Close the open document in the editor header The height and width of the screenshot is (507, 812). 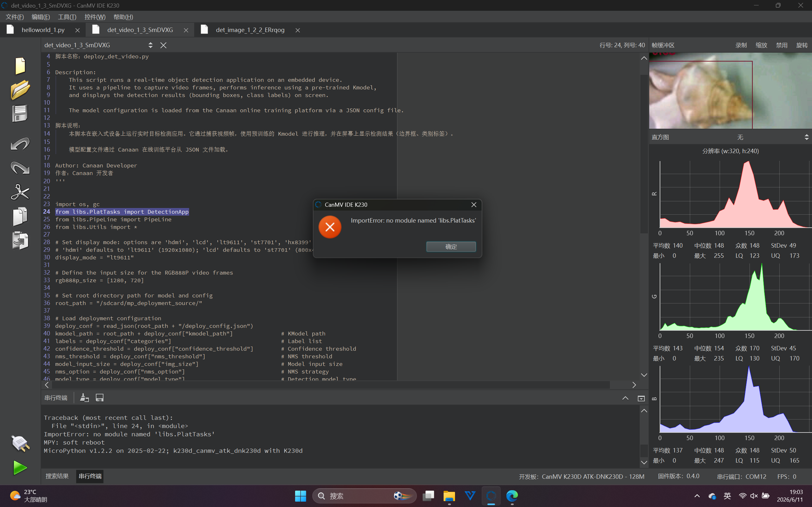pos(163,45)
